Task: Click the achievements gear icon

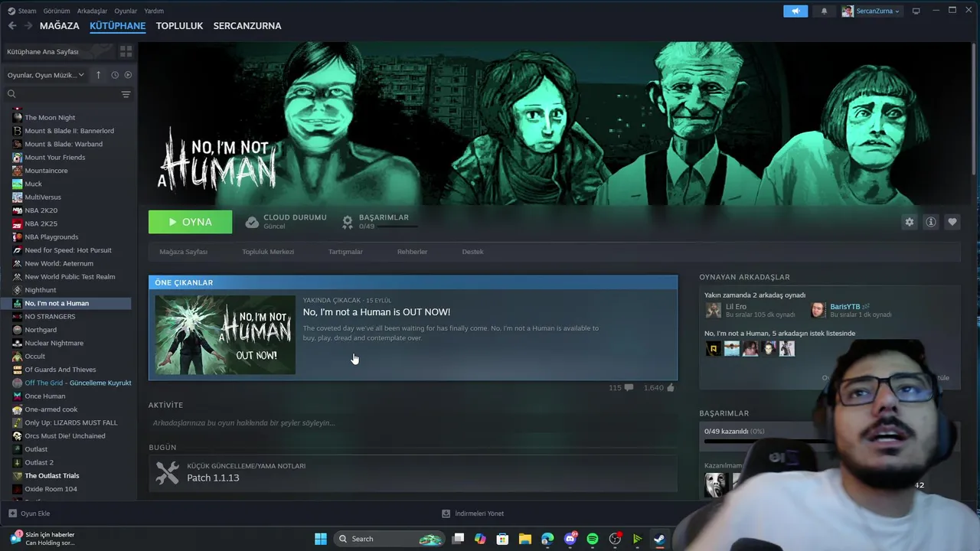Action: 348,222
